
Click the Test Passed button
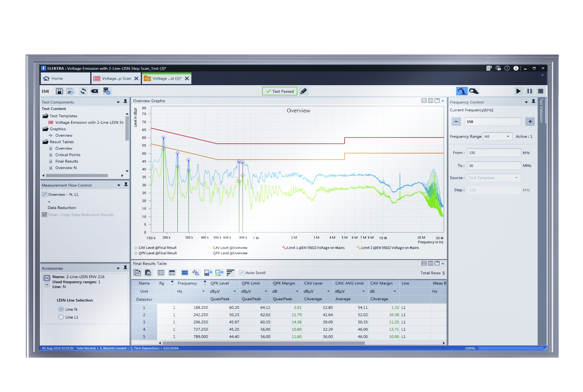pos(279,91)
